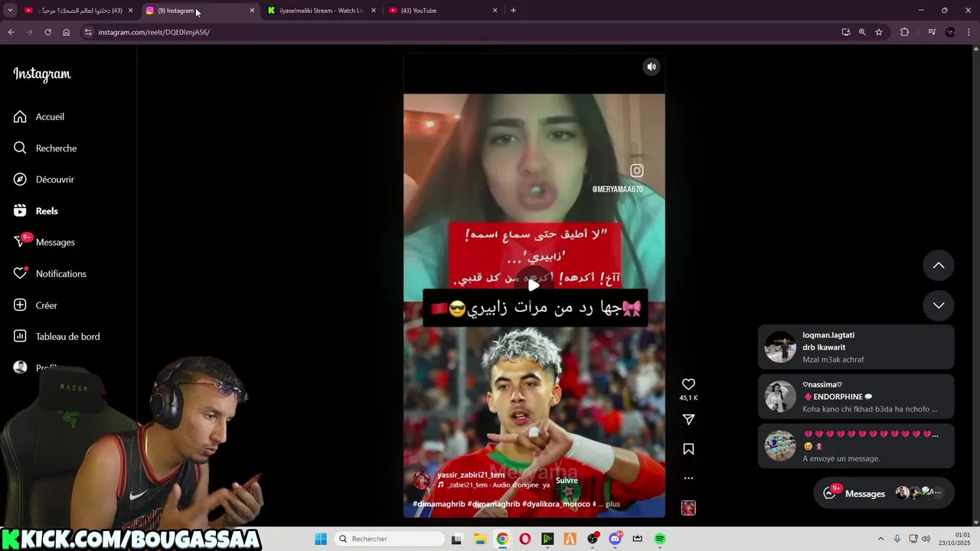Open the Chrome extensions puzzle icon
980x551 pixels.
point(904,32)
